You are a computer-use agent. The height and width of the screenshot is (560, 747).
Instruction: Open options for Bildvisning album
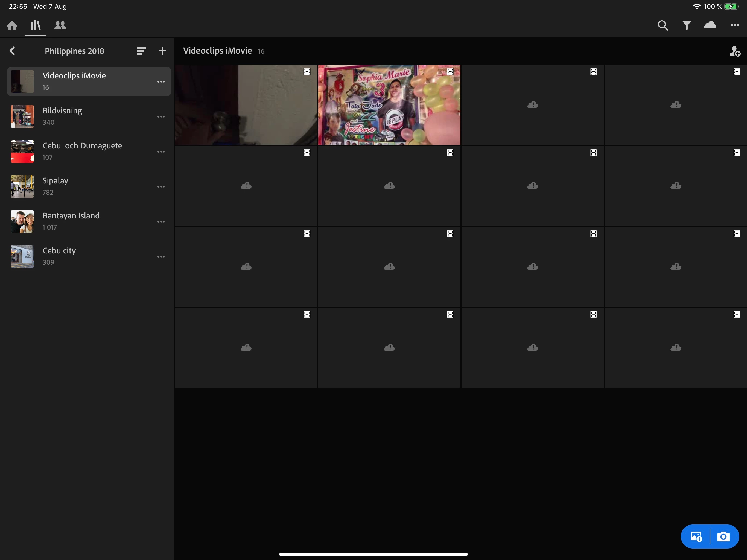pyautogui.click(x=161, y=117)
